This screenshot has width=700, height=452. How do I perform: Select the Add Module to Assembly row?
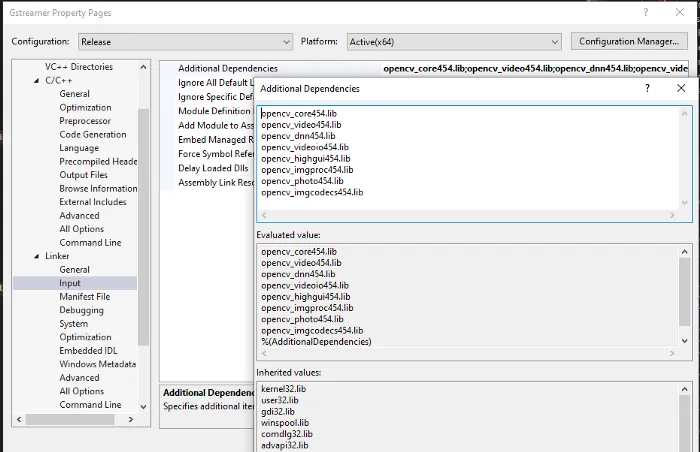216,126
